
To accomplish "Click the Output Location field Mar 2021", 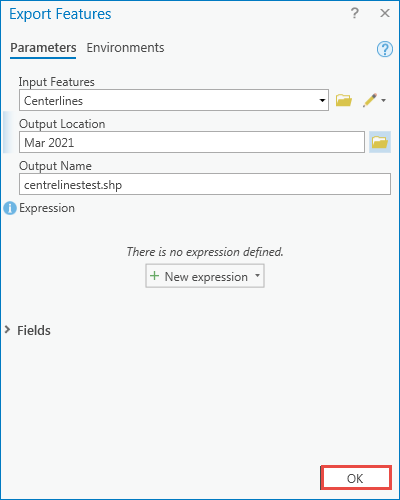I will [192, 142].
